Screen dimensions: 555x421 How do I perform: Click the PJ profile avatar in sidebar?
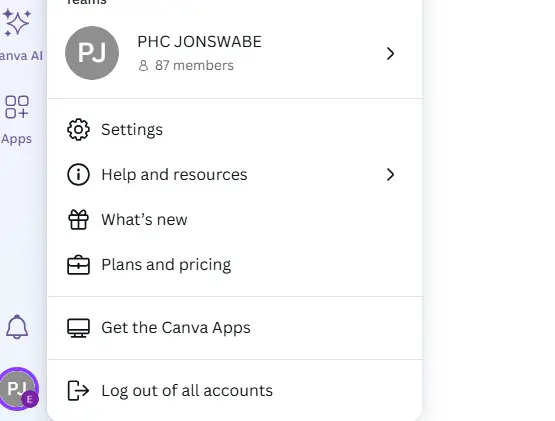pyautogui.click(x=19, y=388)
